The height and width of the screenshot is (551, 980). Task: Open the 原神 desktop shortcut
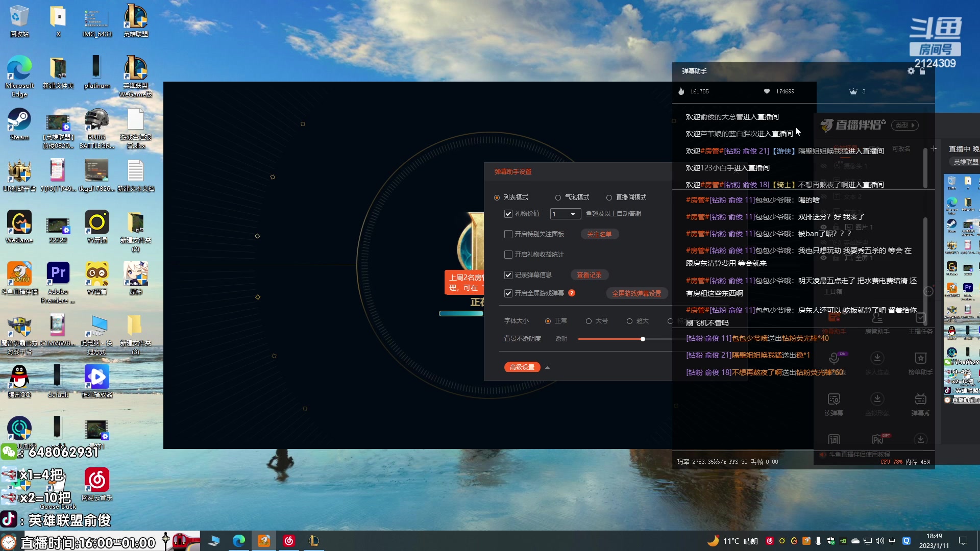click(136, 279)
